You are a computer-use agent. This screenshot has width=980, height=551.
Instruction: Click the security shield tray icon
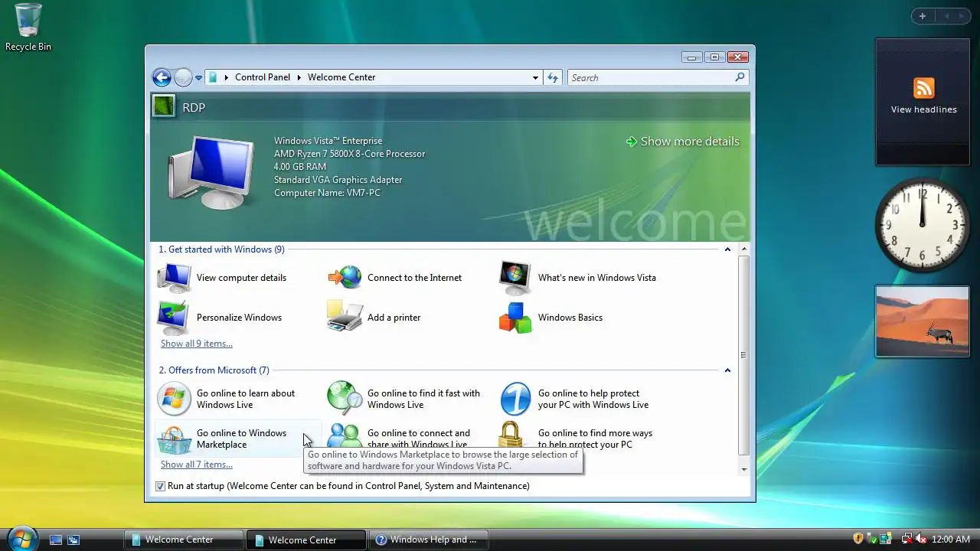858,539
